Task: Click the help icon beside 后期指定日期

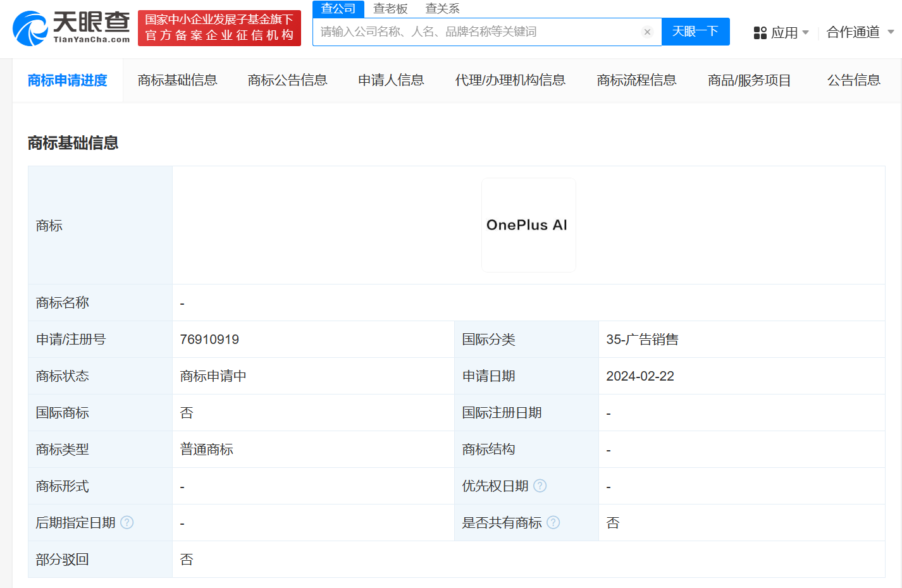Action: pyautogui.click(x=128, y=523)
